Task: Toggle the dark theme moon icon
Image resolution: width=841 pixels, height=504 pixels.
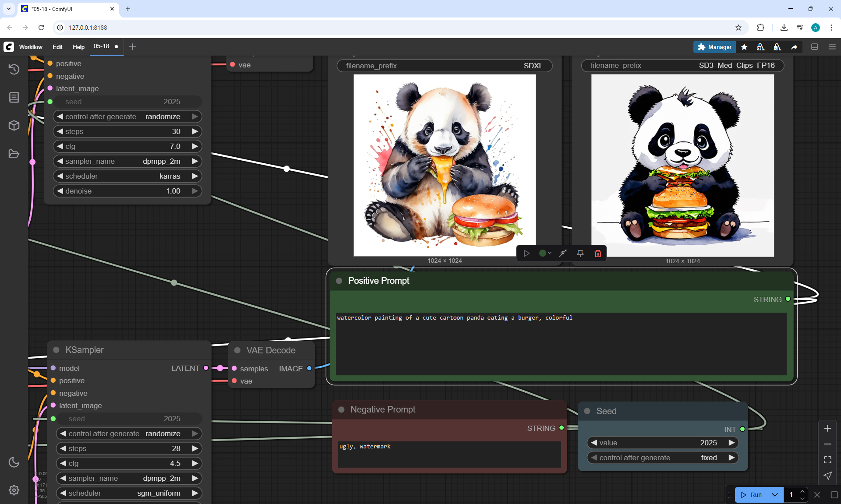Action: (14, 462)
